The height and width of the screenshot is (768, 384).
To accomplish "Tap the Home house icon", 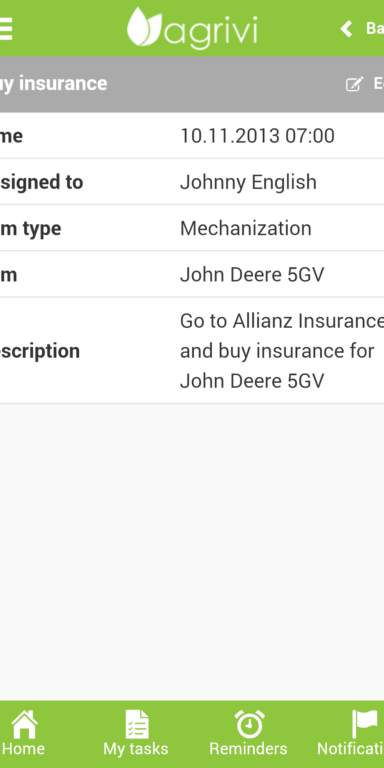I will [x=24, y=724].
